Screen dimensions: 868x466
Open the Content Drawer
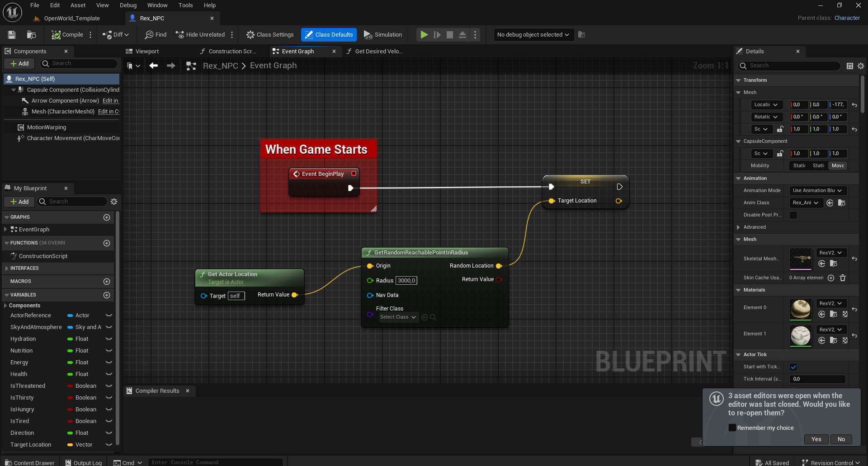[29, 462]
